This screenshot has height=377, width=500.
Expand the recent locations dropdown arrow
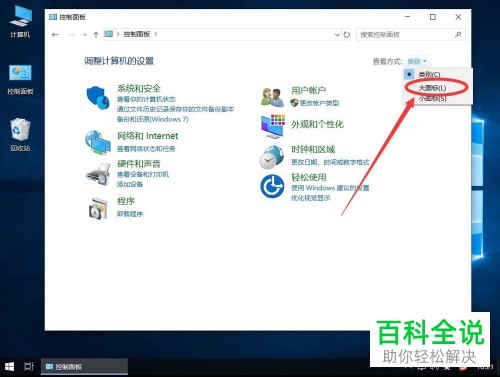point(85,35)
